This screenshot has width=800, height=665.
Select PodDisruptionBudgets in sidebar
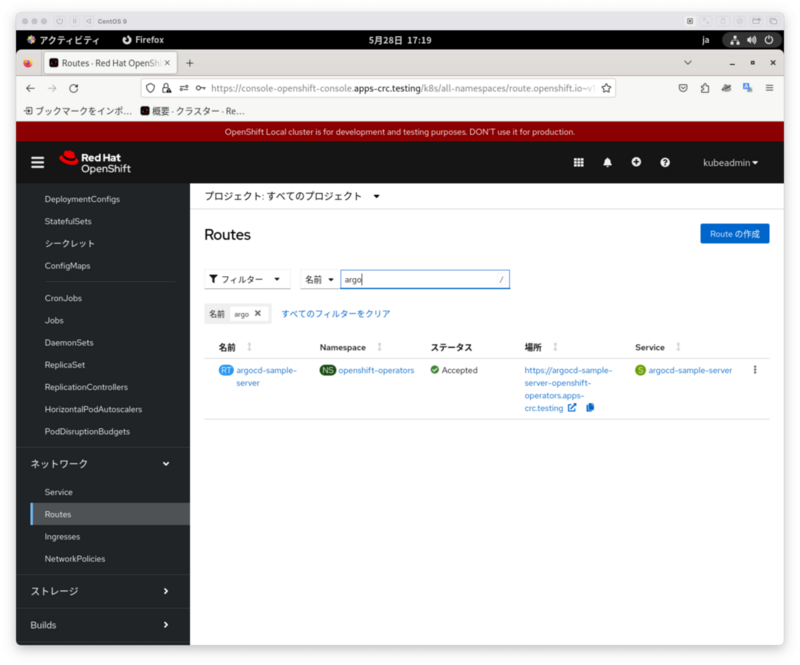[87, 431]
